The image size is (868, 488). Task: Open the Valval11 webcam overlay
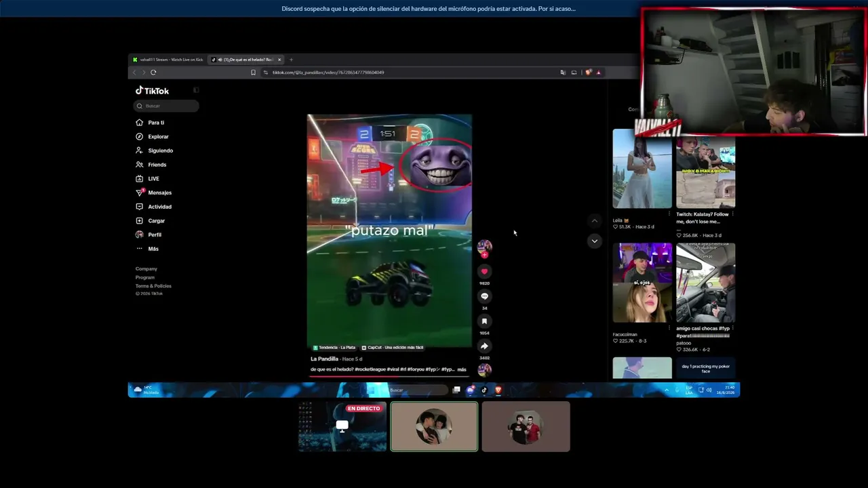[753, 72]
